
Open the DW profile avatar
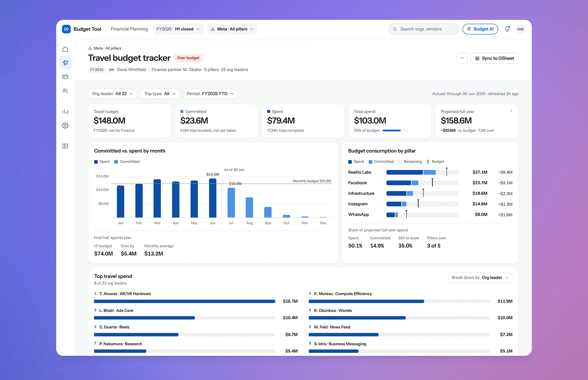pyautogui.click(x=521, y=29)
